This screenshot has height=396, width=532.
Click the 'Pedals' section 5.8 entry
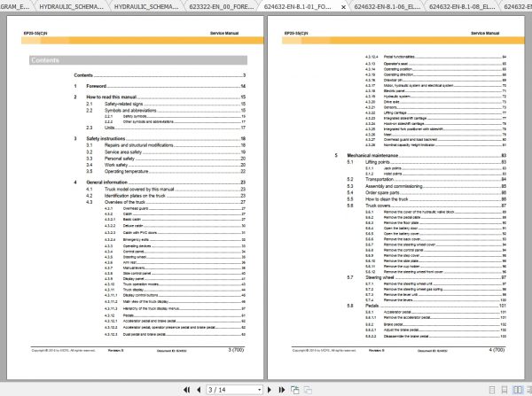pos(426,306)
